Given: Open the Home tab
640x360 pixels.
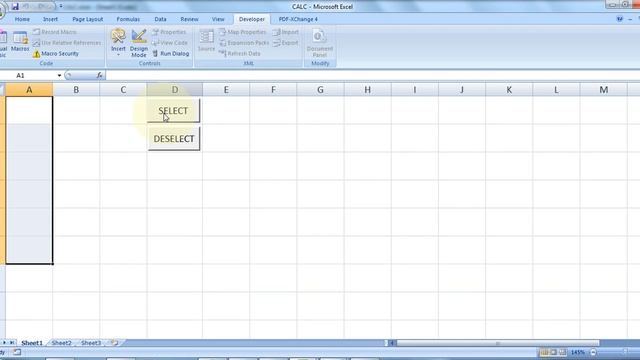Looking at the screenshot, I should tap(22, 19).
